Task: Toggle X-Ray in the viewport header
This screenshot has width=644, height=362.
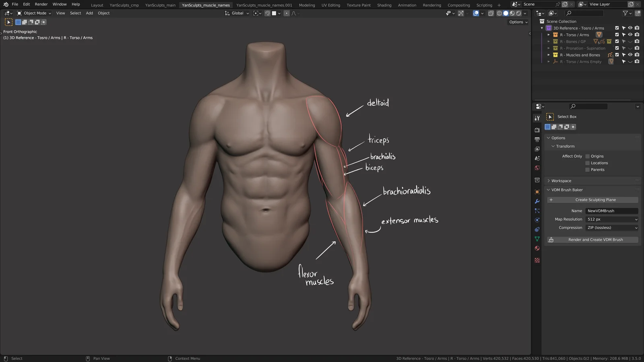Action: point(491,13)
